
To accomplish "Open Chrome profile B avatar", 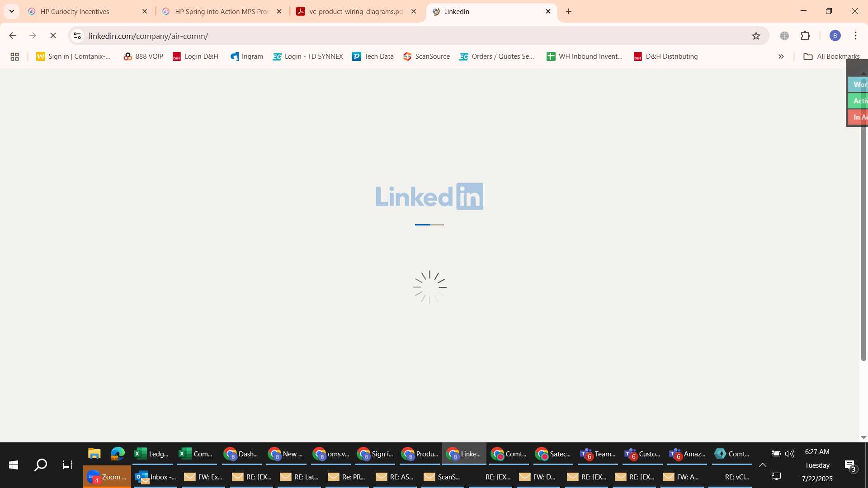I will click(x=835, y=36).
